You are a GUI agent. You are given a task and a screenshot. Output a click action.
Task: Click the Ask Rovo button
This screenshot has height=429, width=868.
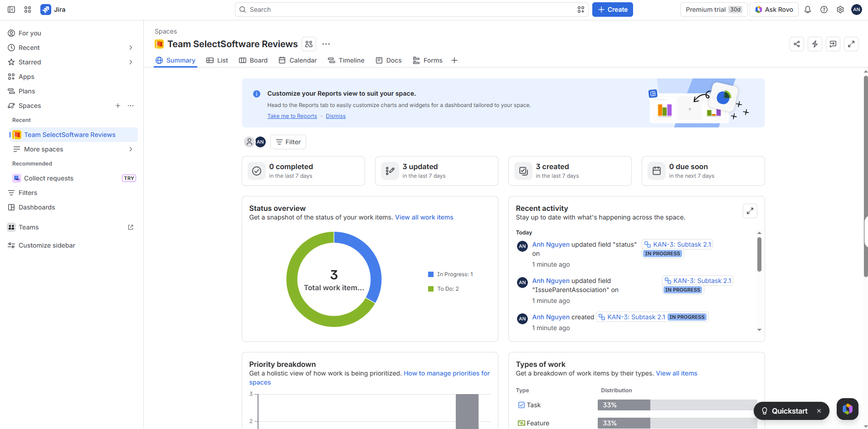click(774, 10)
